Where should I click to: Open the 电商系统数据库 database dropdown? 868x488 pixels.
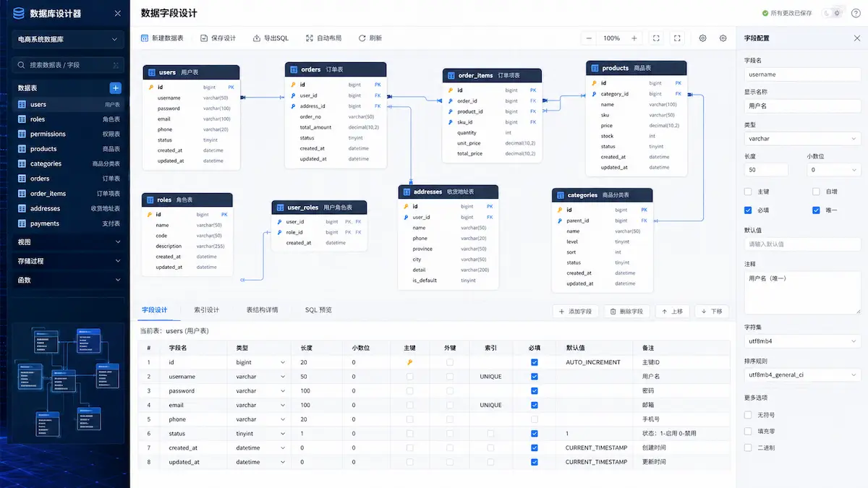point(69,40)
